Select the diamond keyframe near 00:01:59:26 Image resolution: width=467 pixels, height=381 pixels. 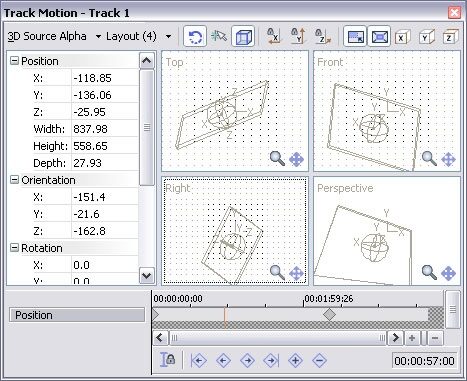click(329, 314)
